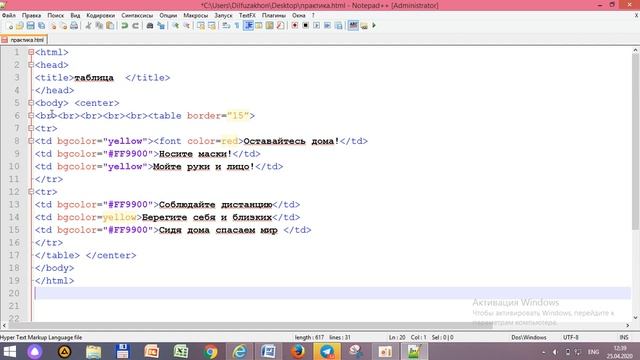Image resolution: width=640 pixels, height=360 pixels.
Task: Click the Open file toolbar icon
Action: click(20, 26)
